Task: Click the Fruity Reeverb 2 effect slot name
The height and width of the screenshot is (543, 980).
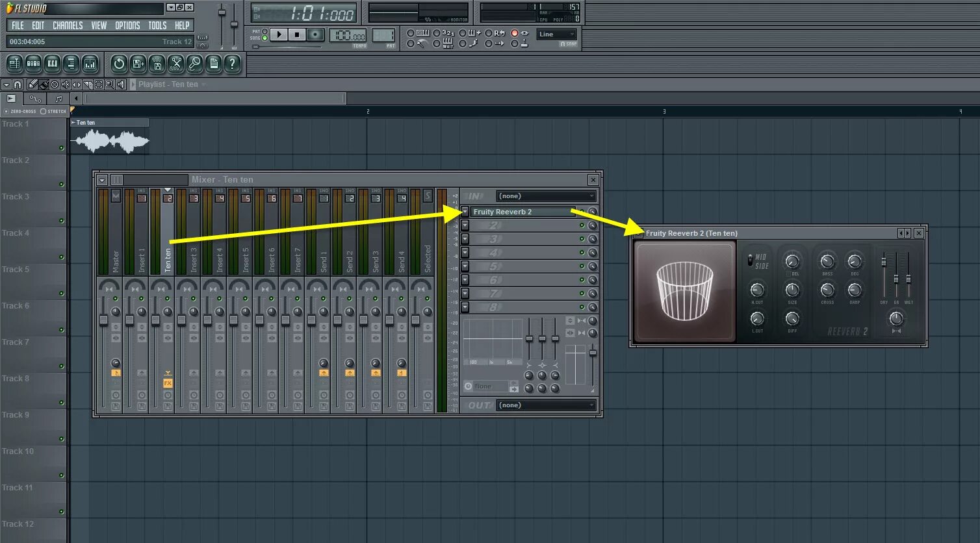Action: click(522, 212)
